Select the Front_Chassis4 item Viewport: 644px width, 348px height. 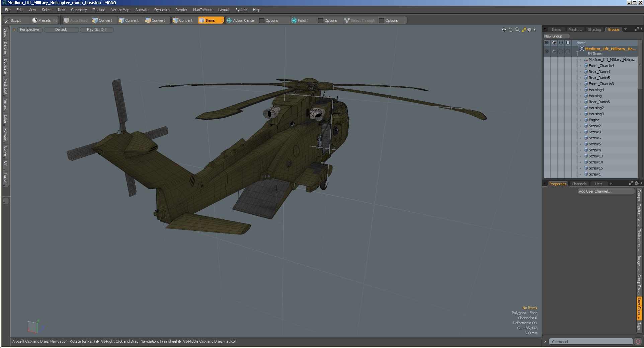pos(601,66)
